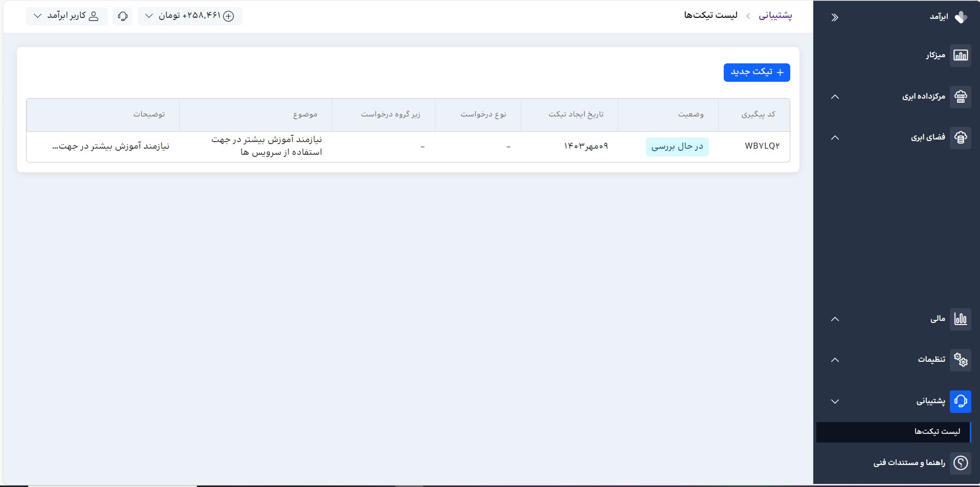Click tracking code WBVLQ2 cell
The height and width of the screenshot is (487, 980).
tap(762, 146)
